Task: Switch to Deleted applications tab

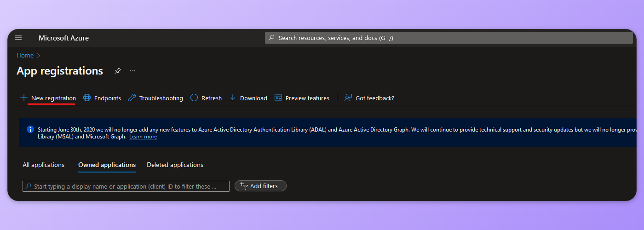Action: pyautogui.click(x=175, y=165)
